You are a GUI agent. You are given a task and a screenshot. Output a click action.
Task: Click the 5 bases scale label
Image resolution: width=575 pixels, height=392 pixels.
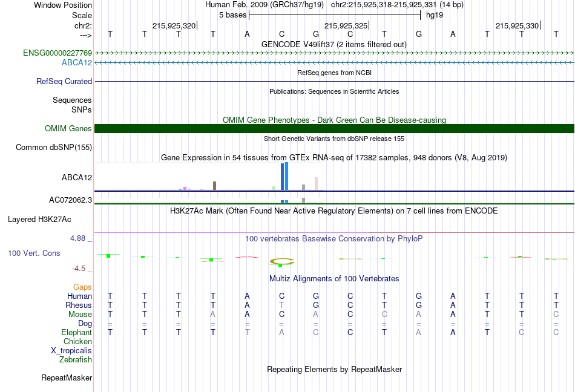coord(233,15)
